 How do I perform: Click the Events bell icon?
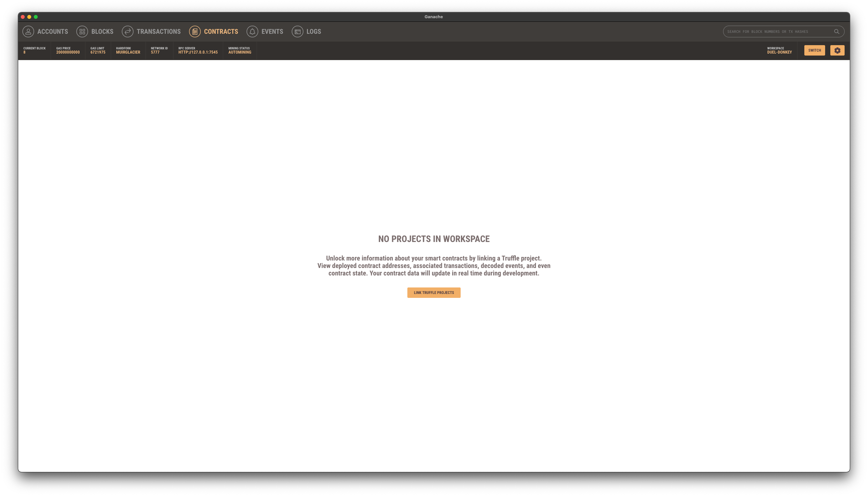pos(252,31)
